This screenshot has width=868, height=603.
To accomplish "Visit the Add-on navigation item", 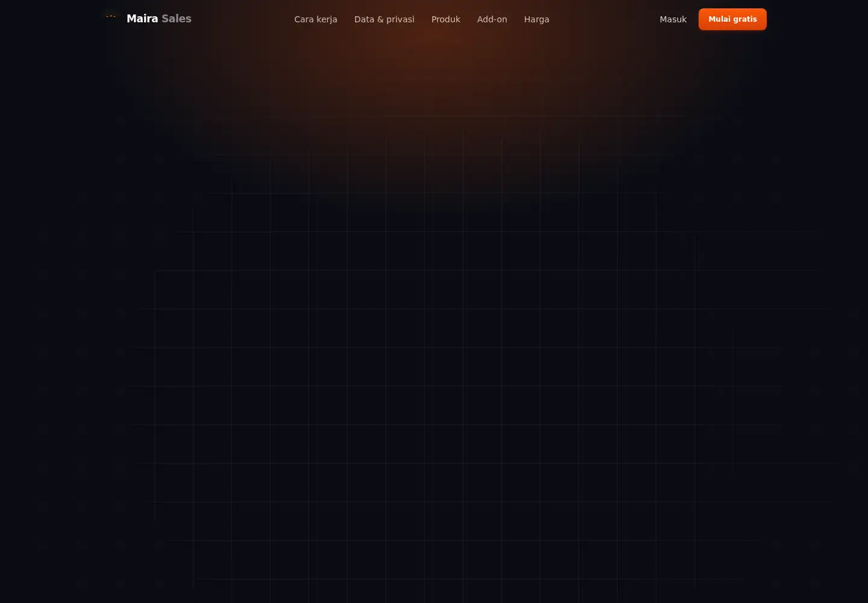I will point(492,19).
